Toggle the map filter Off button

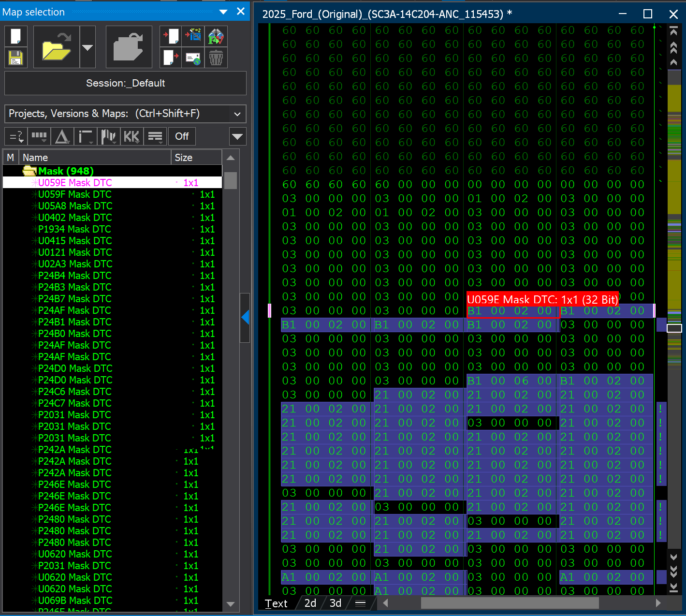tap(182, 136)
